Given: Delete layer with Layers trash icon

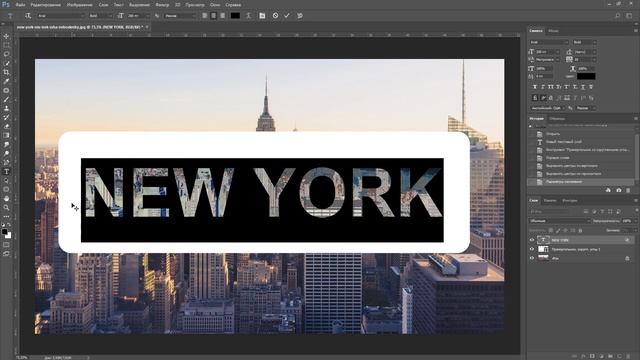Looking at the screenshot, I should (628, 356).
